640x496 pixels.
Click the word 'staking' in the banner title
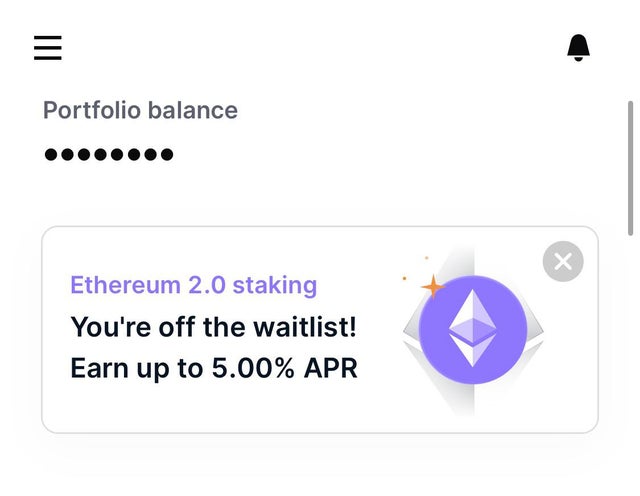(x=275, y=285)
